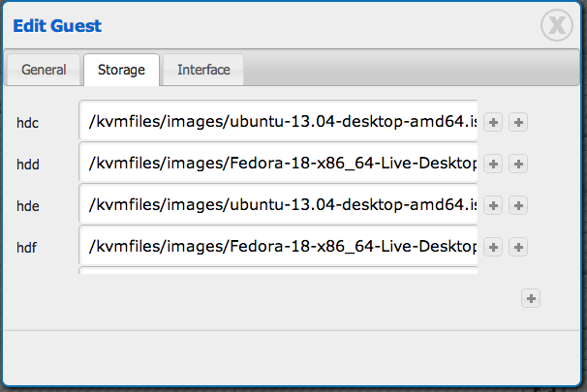
Task: Open the Interface tab
Action: [203, 70]
